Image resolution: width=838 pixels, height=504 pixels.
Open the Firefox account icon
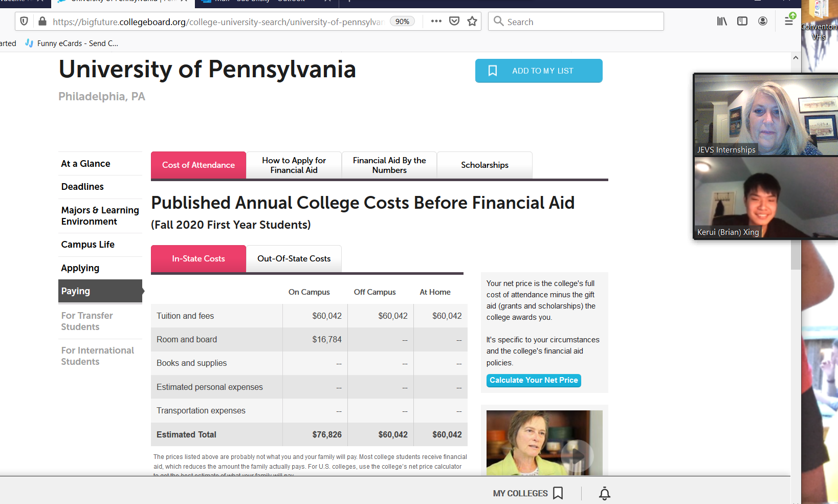763,21
